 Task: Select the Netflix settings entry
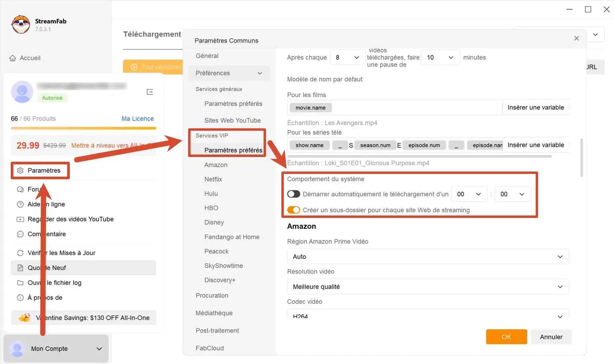pyautogui.click(x=213, y=179)
